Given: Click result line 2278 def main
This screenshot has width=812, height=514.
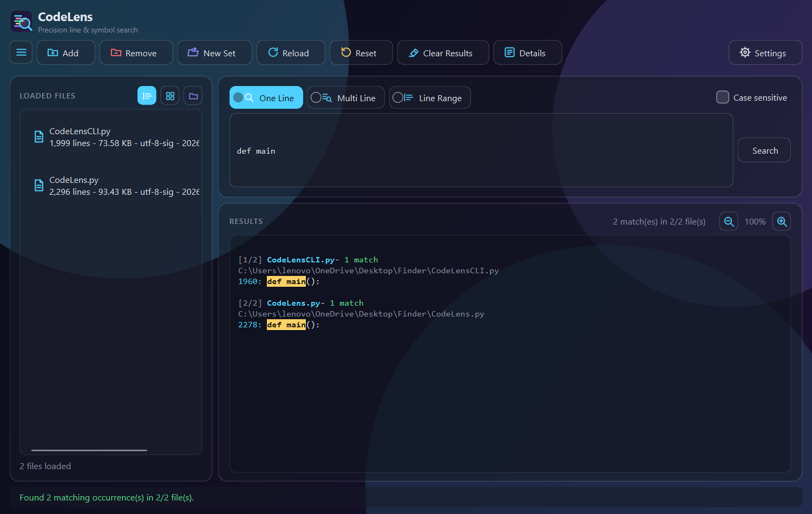Looking at the screenshot, I should (279, 325).
